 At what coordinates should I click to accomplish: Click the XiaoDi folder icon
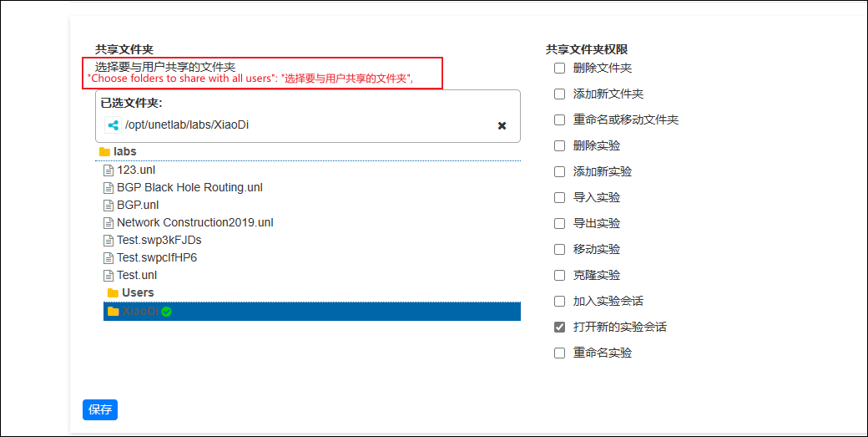coord(113,312)
